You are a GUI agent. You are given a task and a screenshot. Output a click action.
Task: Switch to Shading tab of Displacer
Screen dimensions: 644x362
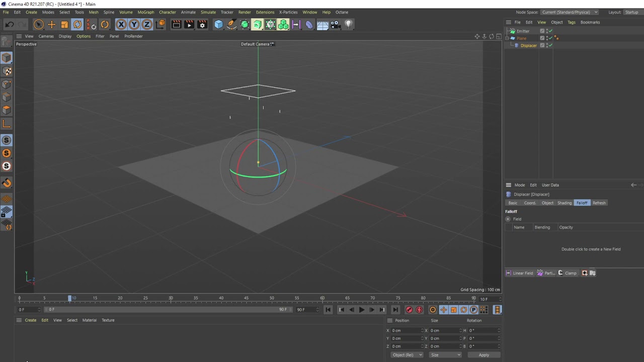565,203
